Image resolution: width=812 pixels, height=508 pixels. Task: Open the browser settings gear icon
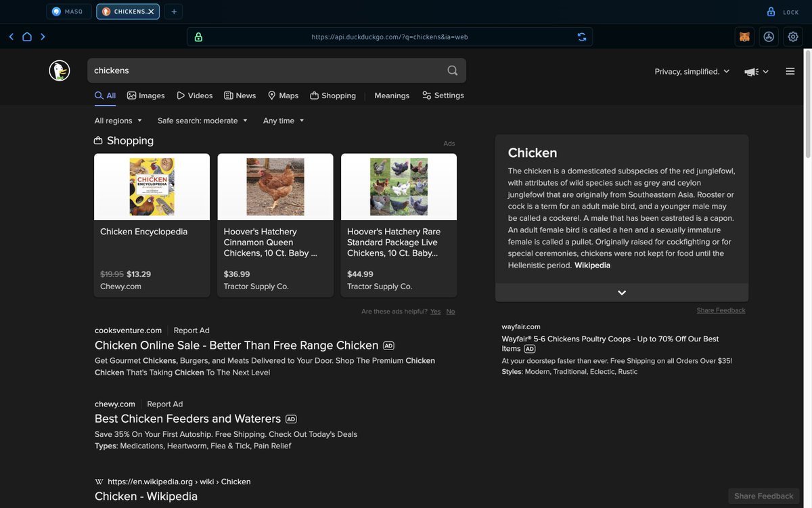[x=793, y=37]
